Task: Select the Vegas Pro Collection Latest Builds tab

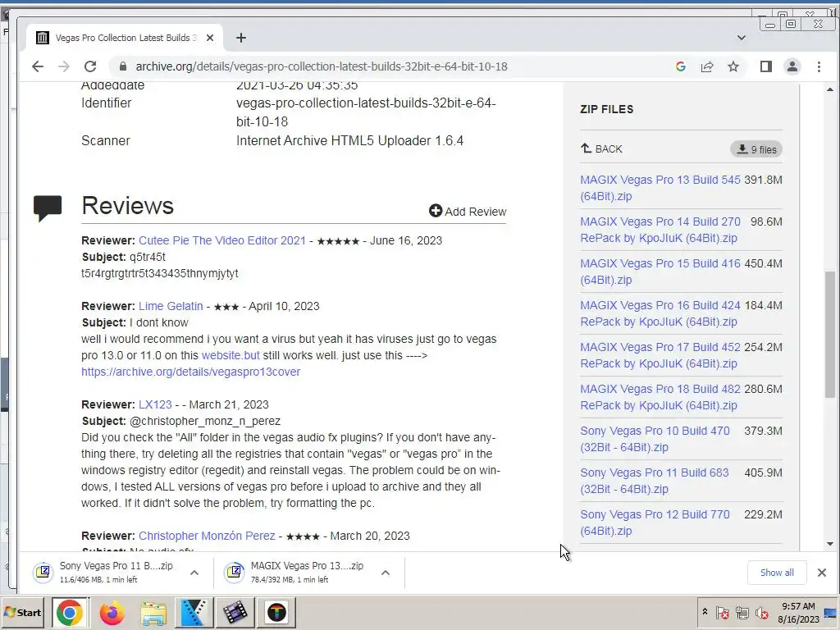Action: point(124,38)
